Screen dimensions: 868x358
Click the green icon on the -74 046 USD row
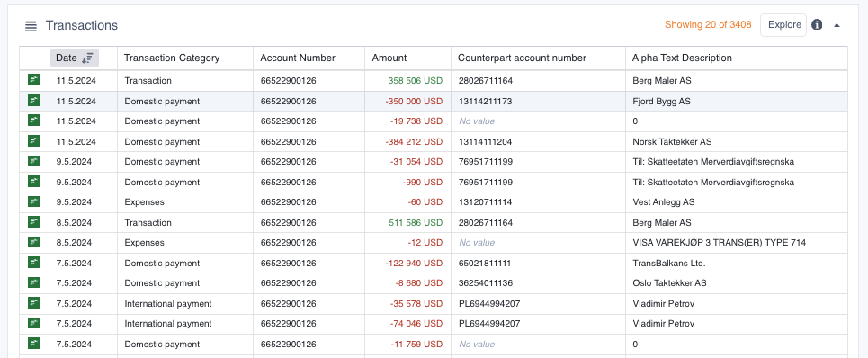[x=34, y=323]
